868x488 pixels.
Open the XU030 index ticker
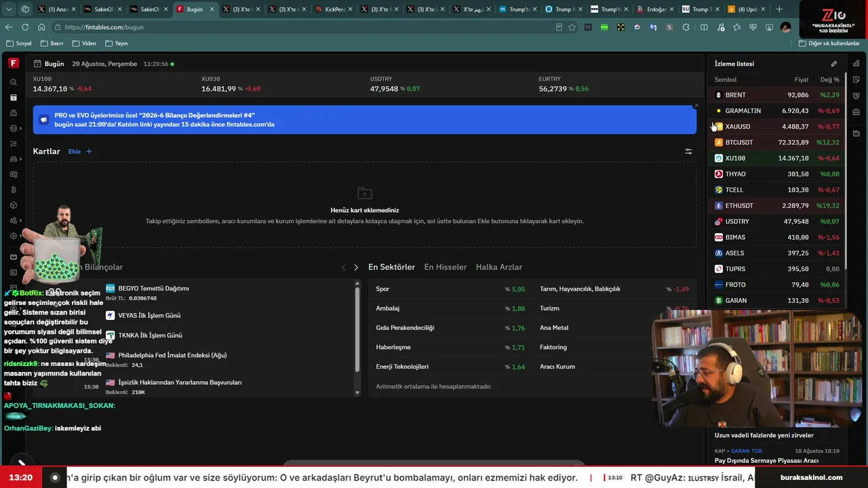point(231,84)
